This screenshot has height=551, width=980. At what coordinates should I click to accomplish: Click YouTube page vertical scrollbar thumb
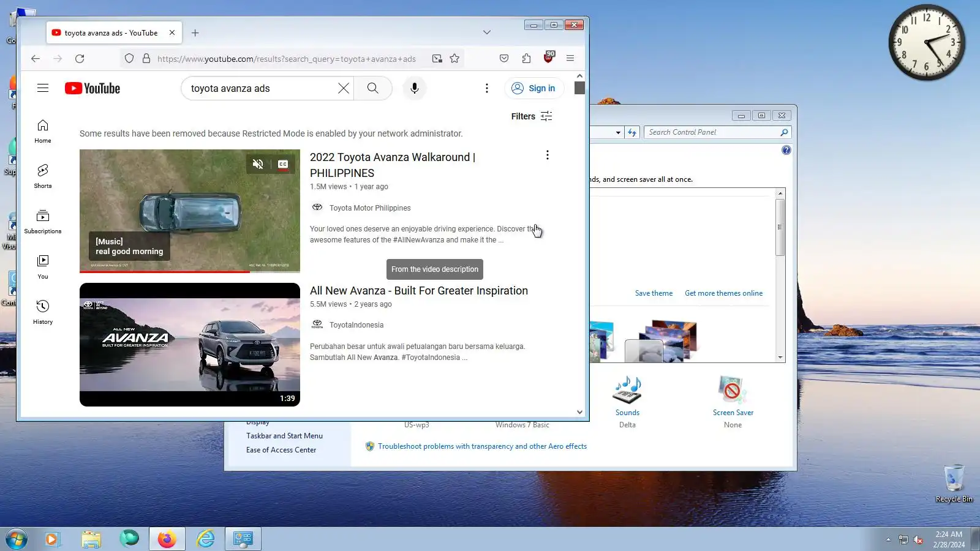click(x=579, y=88)
